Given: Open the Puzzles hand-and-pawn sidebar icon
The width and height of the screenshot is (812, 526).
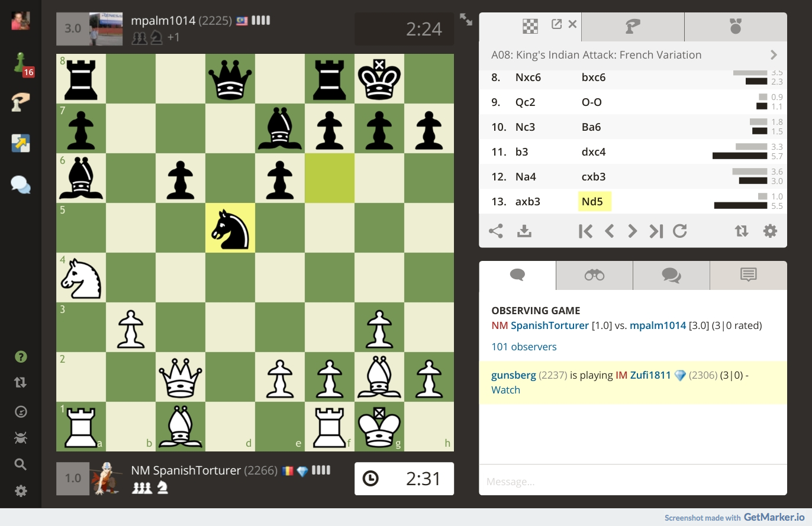Looking at the screenshot, I should coord(21,102).
